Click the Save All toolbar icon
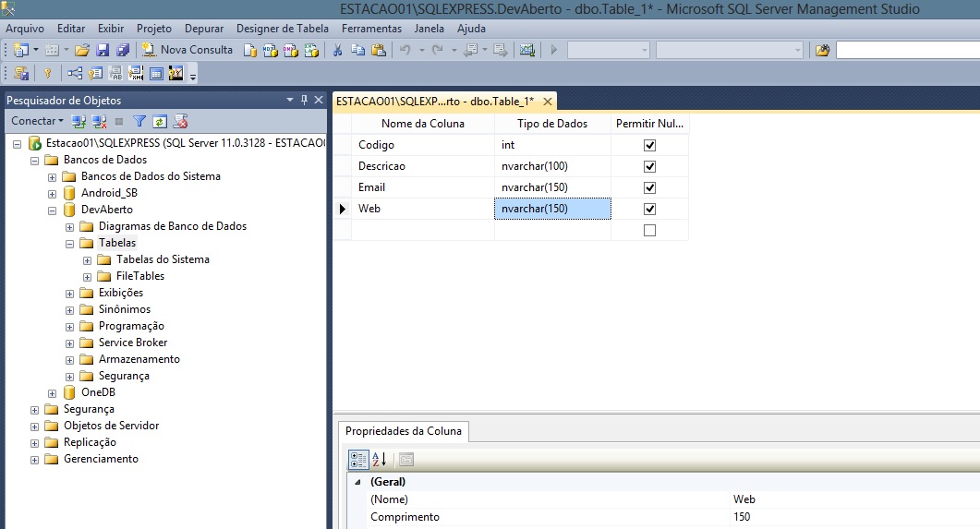Viewport: 980px width, 529px height. point(121,50)
